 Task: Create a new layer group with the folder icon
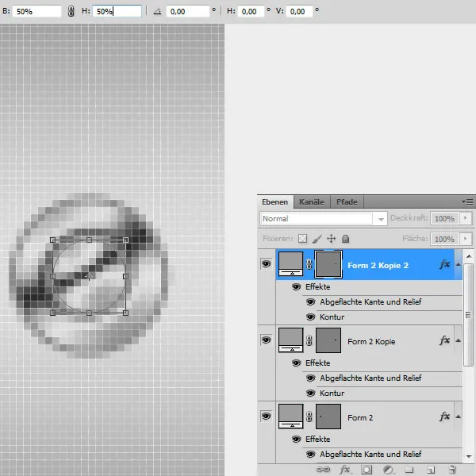point(409,470)
